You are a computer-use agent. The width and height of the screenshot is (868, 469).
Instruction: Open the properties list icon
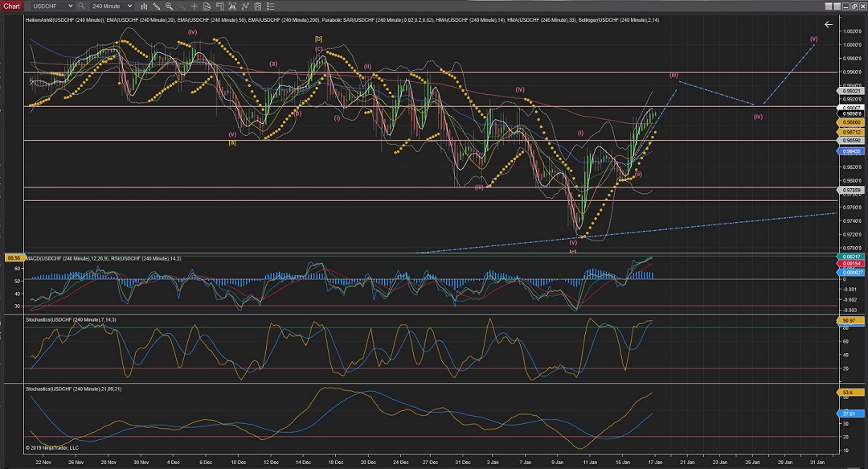[x=269, y=6]
